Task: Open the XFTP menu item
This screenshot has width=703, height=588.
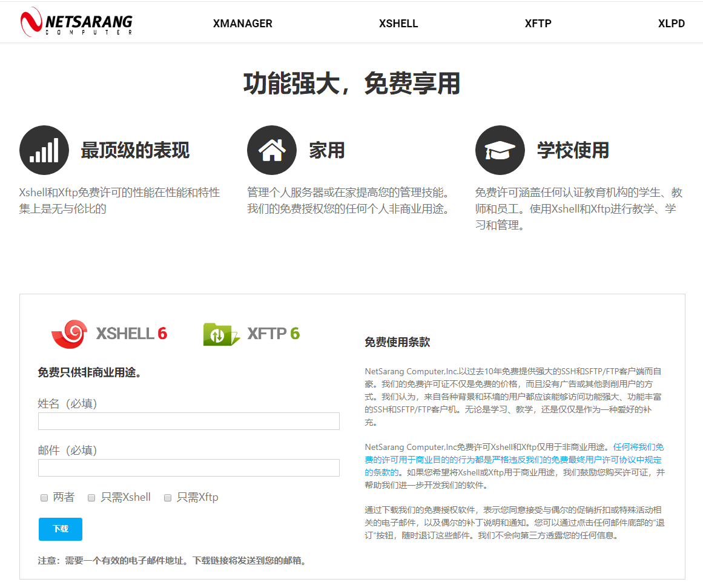Action: 538,24
